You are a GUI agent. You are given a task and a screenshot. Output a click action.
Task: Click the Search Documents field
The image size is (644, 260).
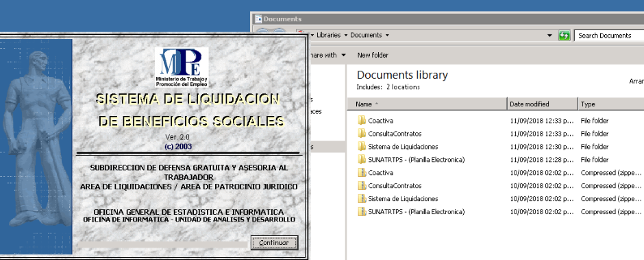click(609, 36)
